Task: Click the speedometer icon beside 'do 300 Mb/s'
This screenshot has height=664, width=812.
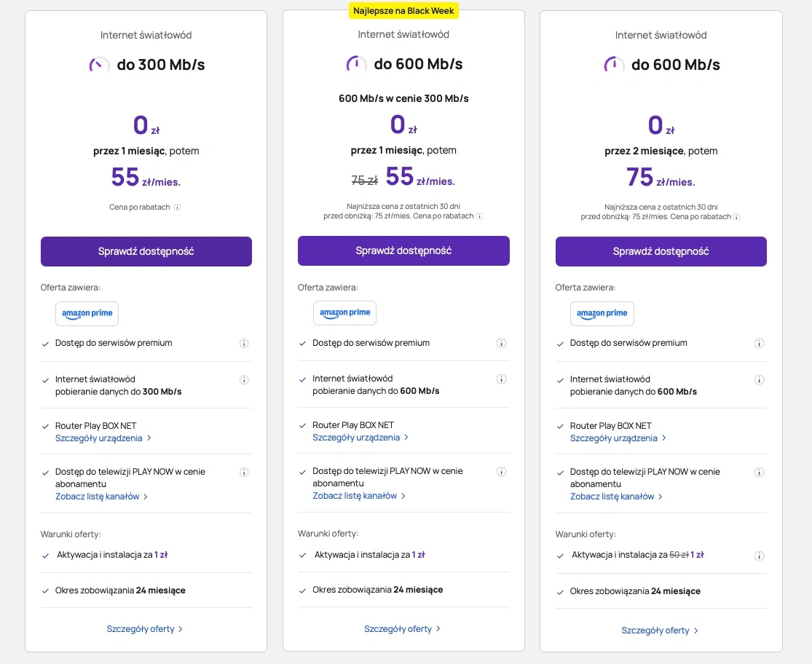Action: tap(99, 65)
